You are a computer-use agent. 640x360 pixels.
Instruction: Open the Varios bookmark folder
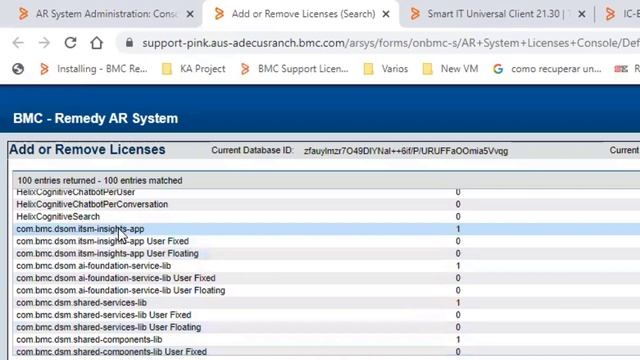385,69
